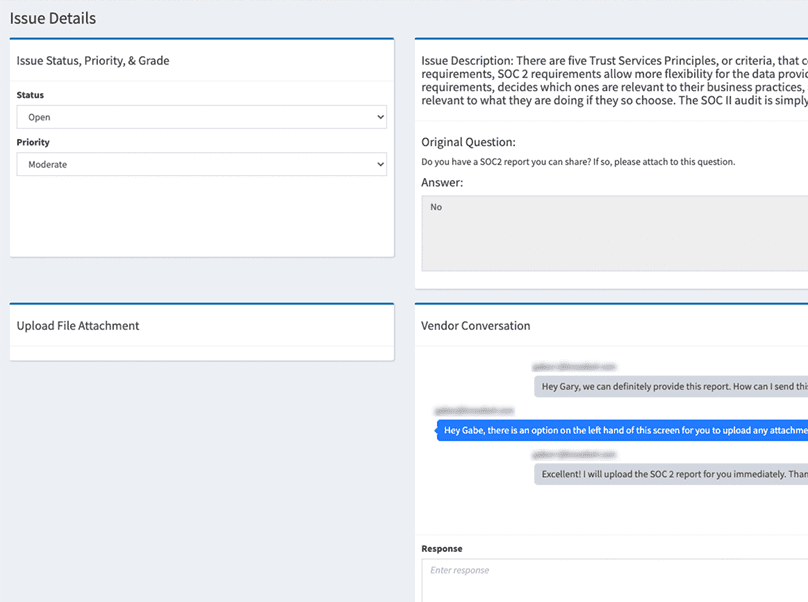The height and width of the screenshot is (602, 808).
Task: Click the Answer box containing No
Action: pos(615,233)
